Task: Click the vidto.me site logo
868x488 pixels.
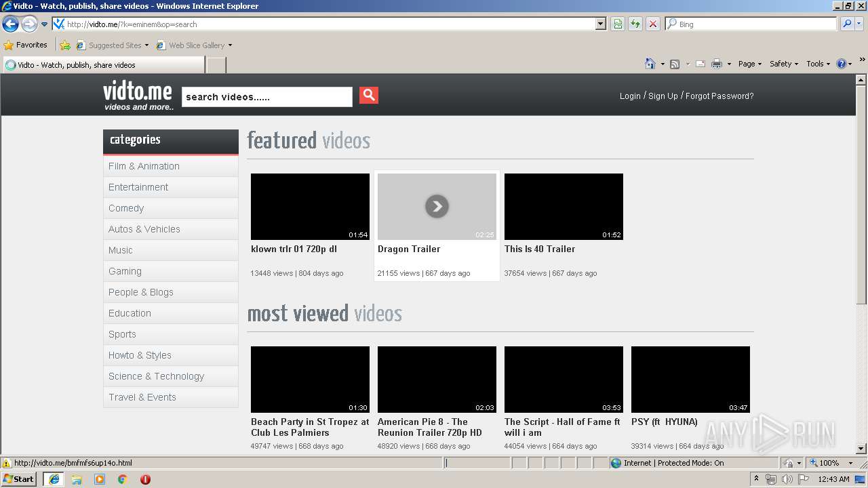Action: [x=138, y=96]
